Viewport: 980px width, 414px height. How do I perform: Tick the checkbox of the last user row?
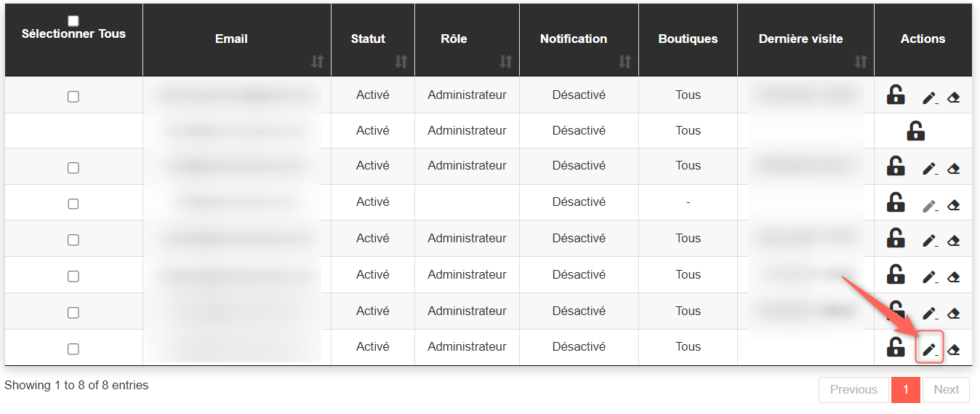73,349
